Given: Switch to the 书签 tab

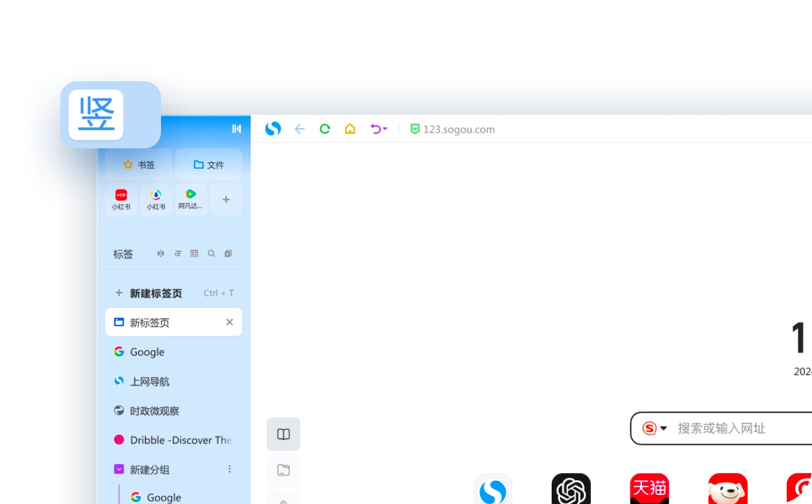Looking at the screenshot, I should point(137,164).
